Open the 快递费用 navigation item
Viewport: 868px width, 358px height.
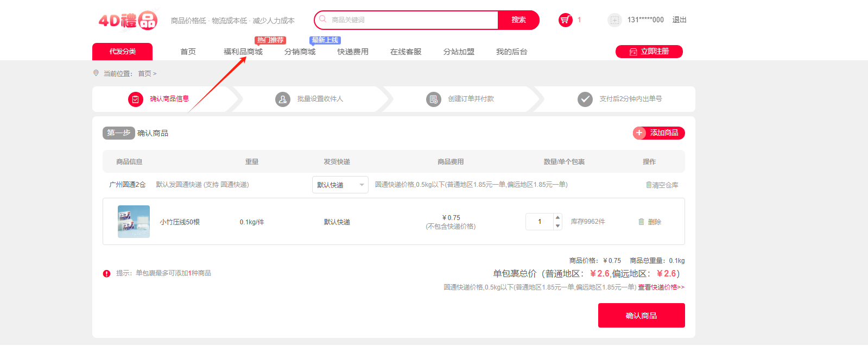point(353,52)
